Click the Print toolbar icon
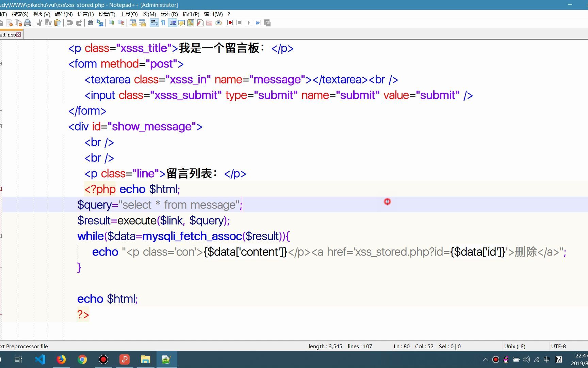This screenshot has width=588, height=368. pyautogui.click(x=28, y=23)
